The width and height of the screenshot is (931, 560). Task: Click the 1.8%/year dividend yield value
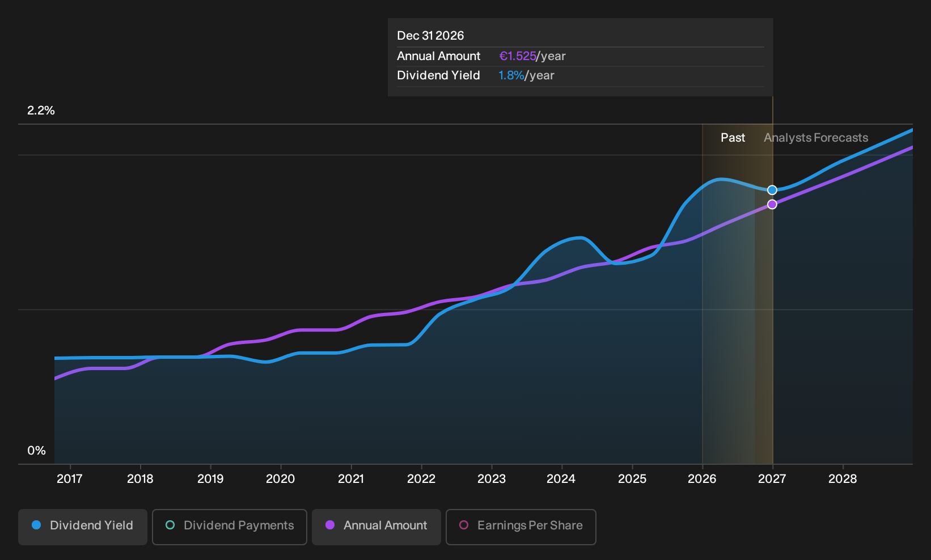pos(526,75)
